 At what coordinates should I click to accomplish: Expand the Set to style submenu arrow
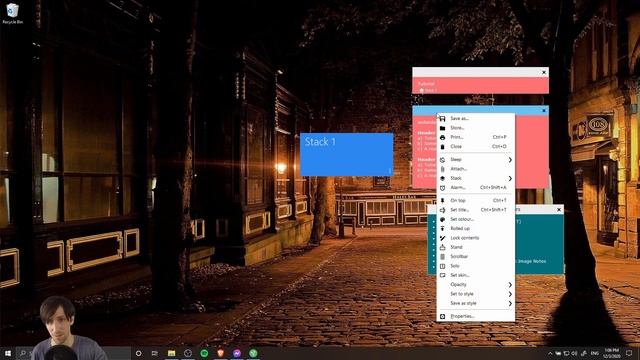pos(510,294)
